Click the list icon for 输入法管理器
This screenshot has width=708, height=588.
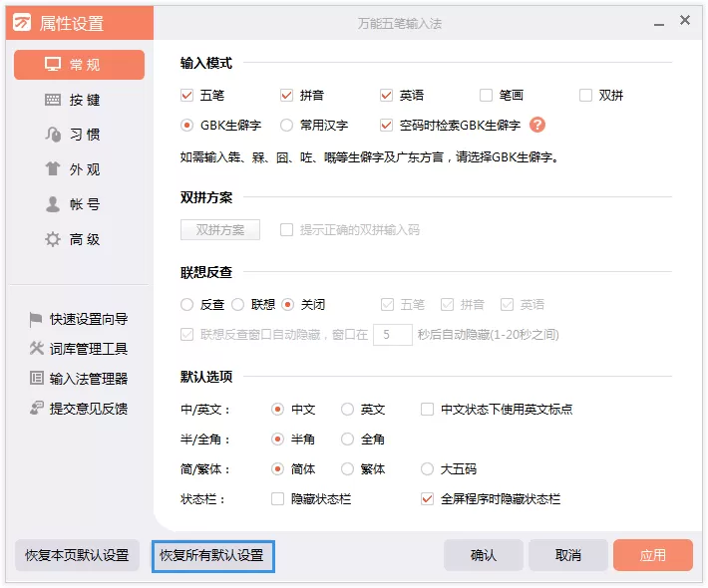tap(37, 378)
